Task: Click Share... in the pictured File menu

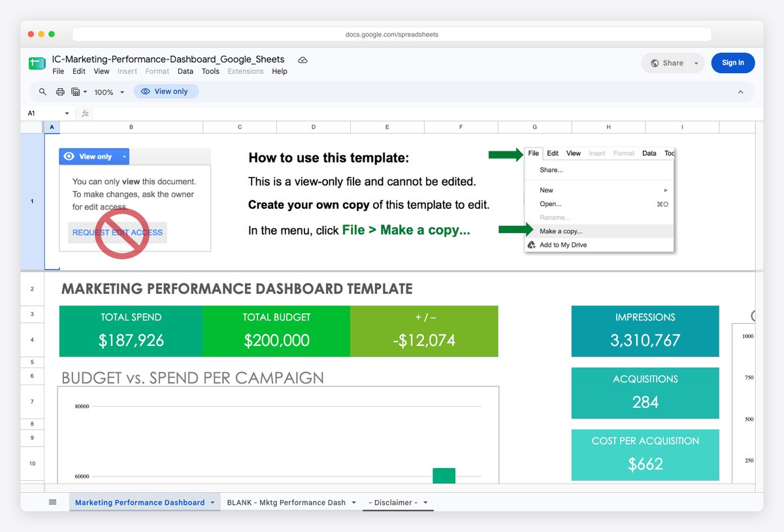Action: (551, 170)
